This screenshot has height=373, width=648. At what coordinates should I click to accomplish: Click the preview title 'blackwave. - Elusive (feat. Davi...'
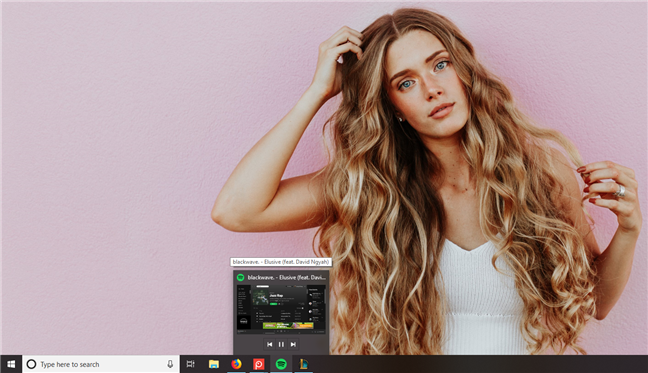tap(286, 278)
